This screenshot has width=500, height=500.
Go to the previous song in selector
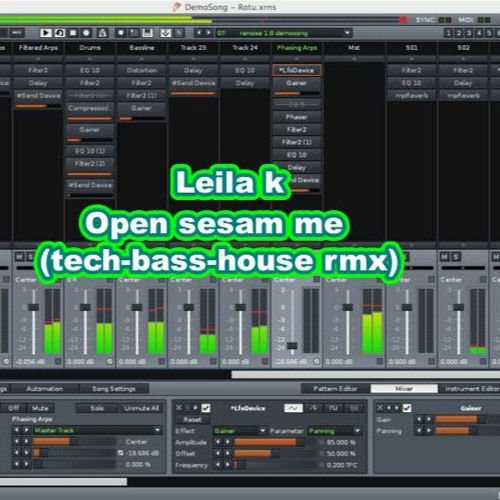tap(199, 33)
